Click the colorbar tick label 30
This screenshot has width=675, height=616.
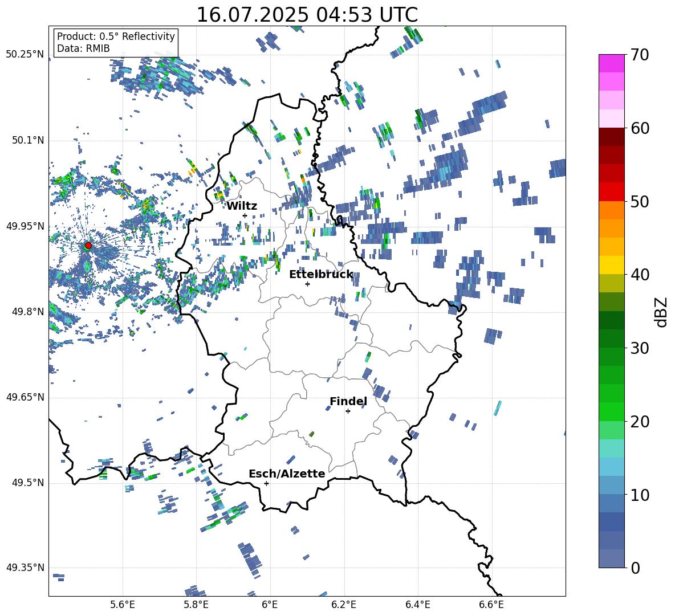[x=640, y=348]
